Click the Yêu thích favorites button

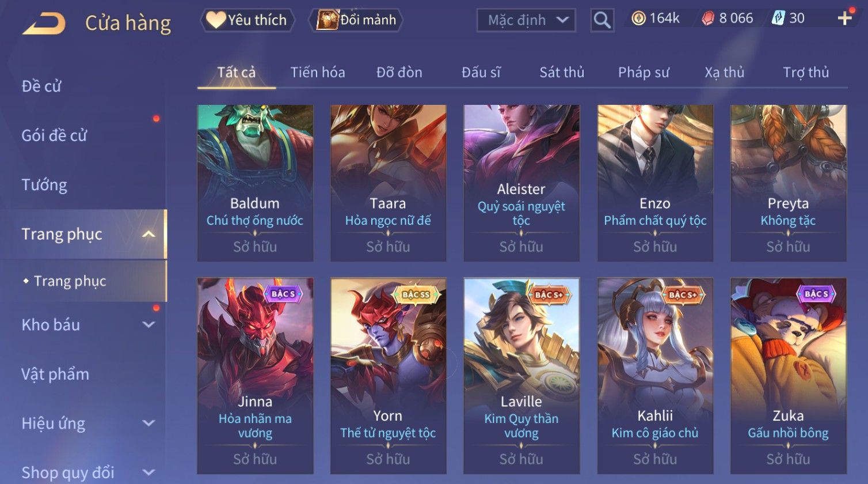(248, 20)
